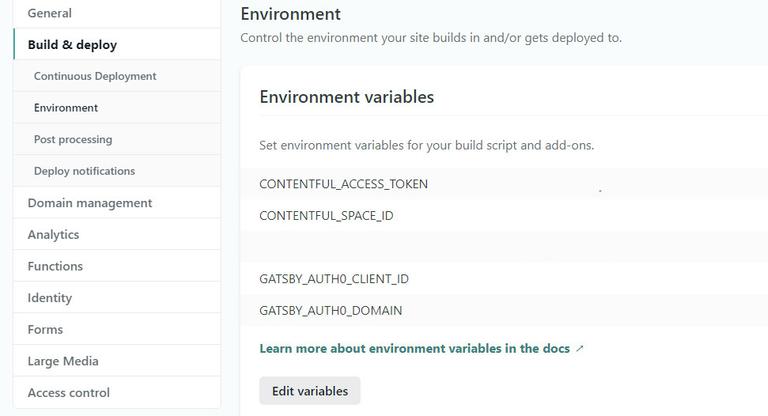Open the environment variables docs link
The image size is (768, 416).
[x=414, y=349]
